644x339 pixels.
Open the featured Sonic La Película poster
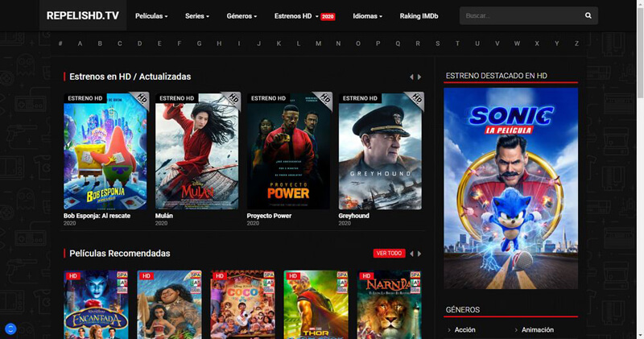click(x=510, y=188)
